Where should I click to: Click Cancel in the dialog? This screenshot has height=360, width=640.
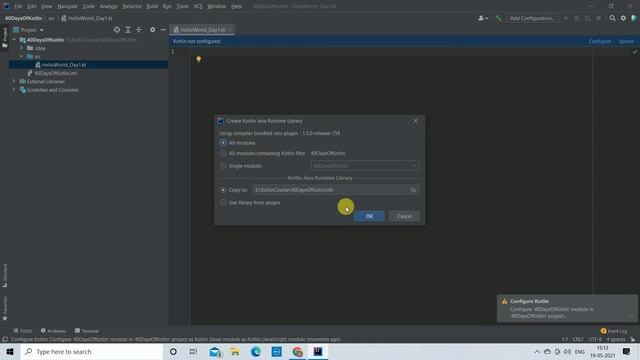pos(404,216)
